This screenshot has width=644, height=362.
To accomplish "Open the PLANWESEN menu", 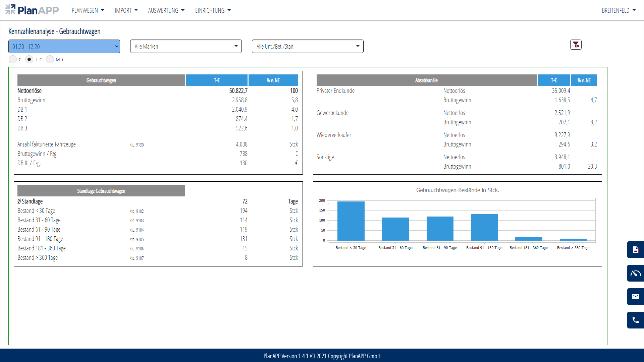I will coord(88,10).
